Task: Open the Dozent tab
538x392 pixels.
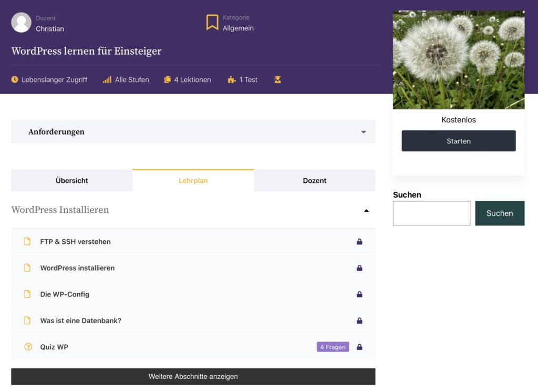Action: [x=315, y=181]
